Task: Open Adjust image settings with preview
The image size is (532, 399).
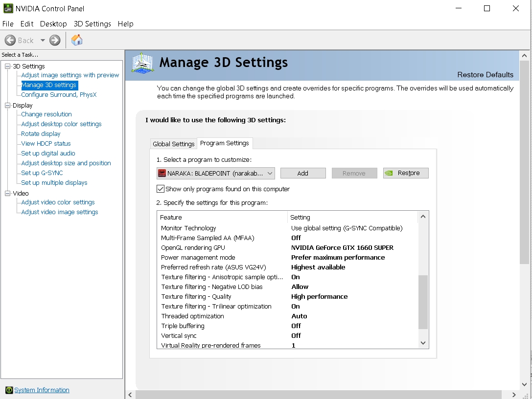Action: pyautogui.click(x=70, y=75)
